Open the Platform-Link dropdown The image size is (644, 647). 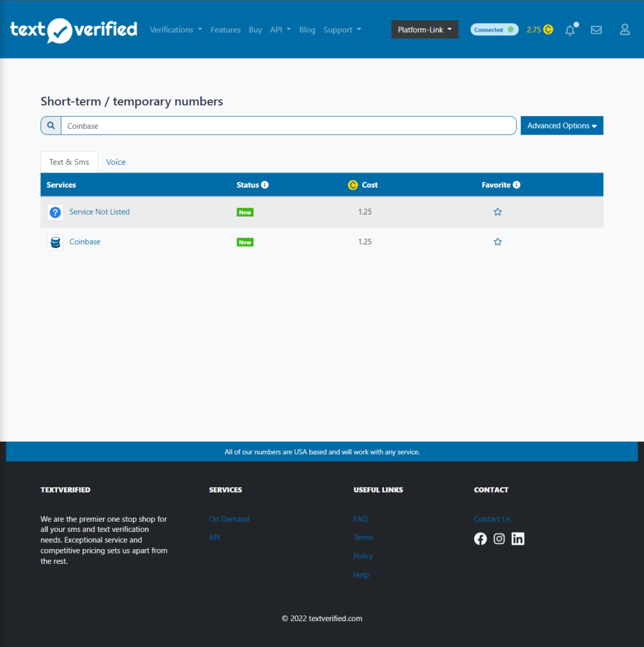425,30
